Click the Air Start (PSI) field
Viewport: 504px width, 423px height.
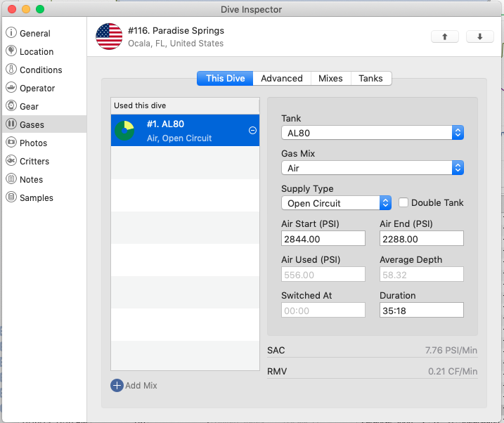pos(323,239)
